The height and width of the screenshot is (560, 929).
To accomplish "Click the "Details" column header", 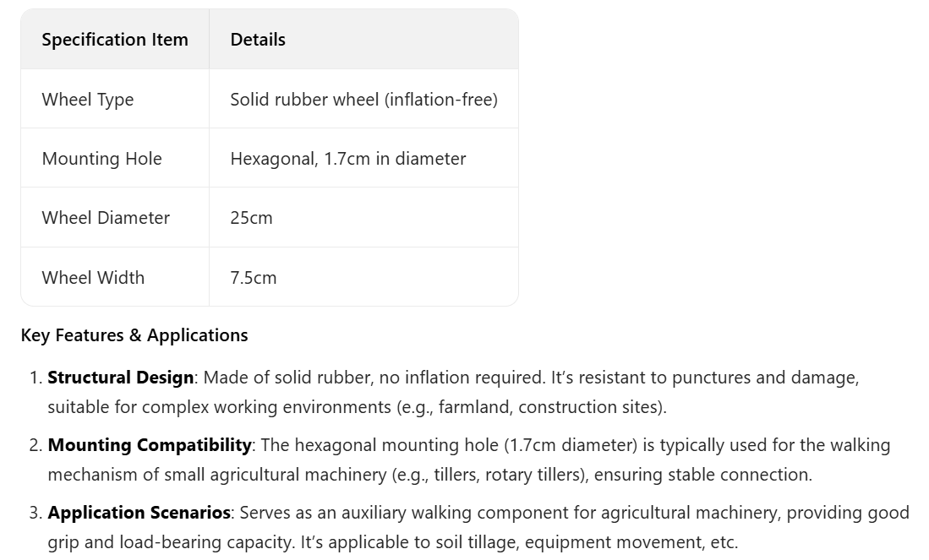I will [258, 40].
